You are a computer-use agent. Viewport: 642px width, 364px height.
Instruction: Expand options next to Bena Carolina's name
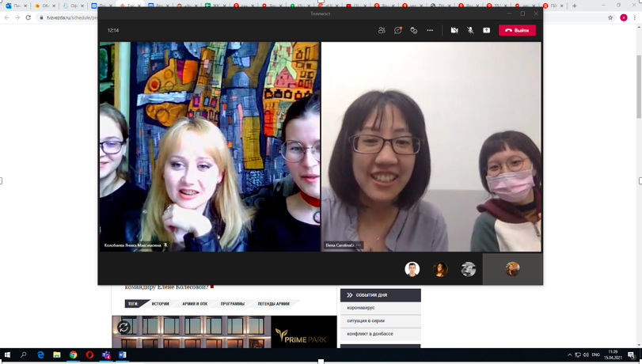[x=359, y=245]
